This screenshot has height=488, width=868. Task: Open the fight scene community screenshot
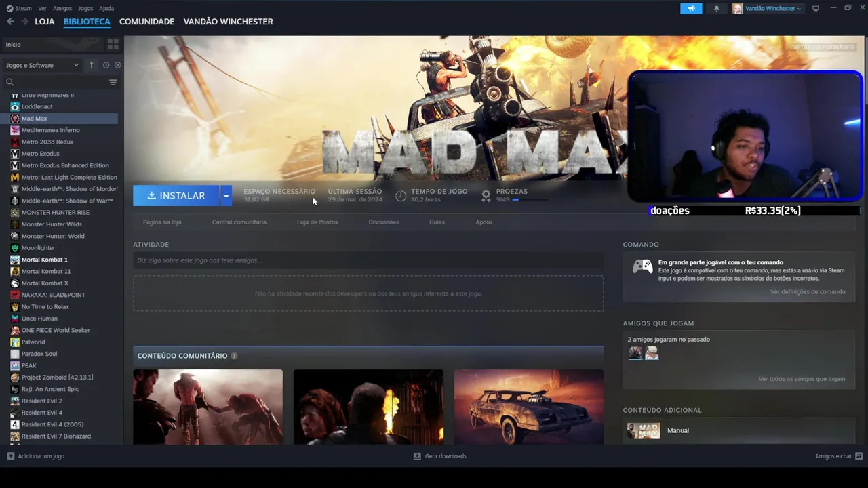click(208, 407)
